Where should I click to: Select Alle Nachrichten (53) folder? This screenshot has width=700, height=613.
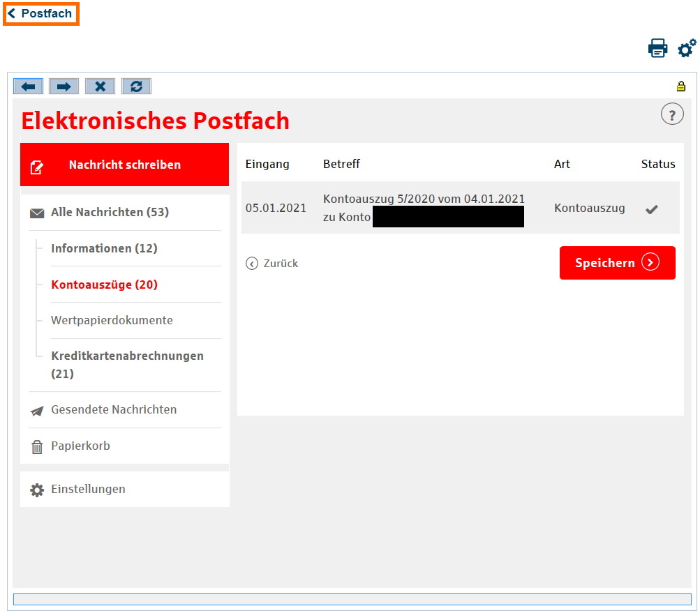pos(110,213)
